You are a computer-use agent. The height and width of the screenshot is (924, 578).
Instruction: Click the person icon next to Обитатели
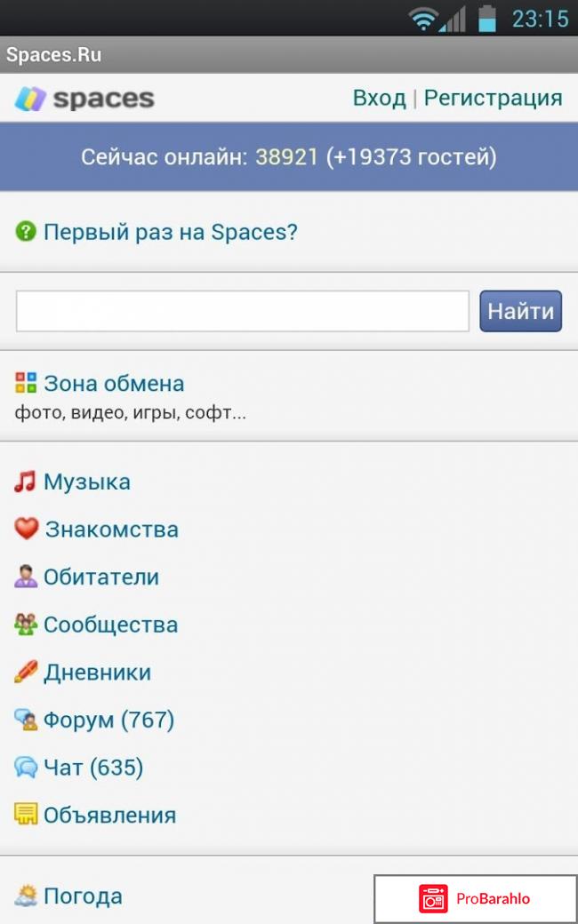[x=24, y=577]
